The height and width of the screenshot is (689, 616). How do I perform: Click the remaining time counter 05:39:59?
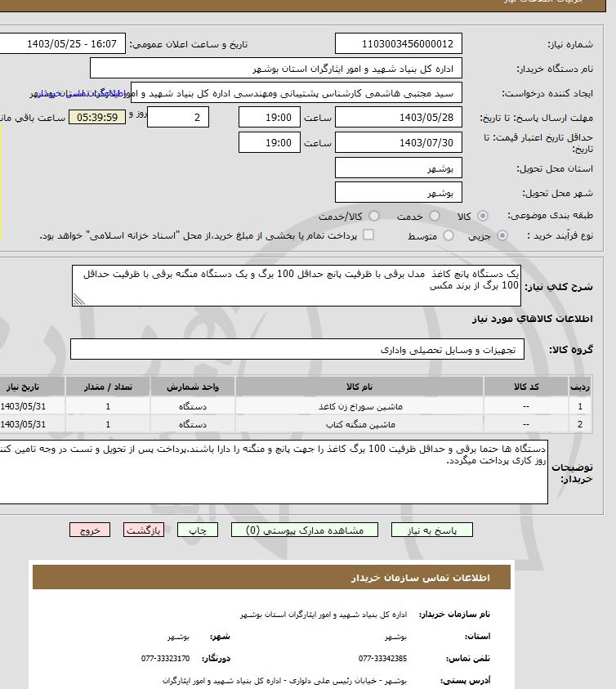(x=97, y=118)
